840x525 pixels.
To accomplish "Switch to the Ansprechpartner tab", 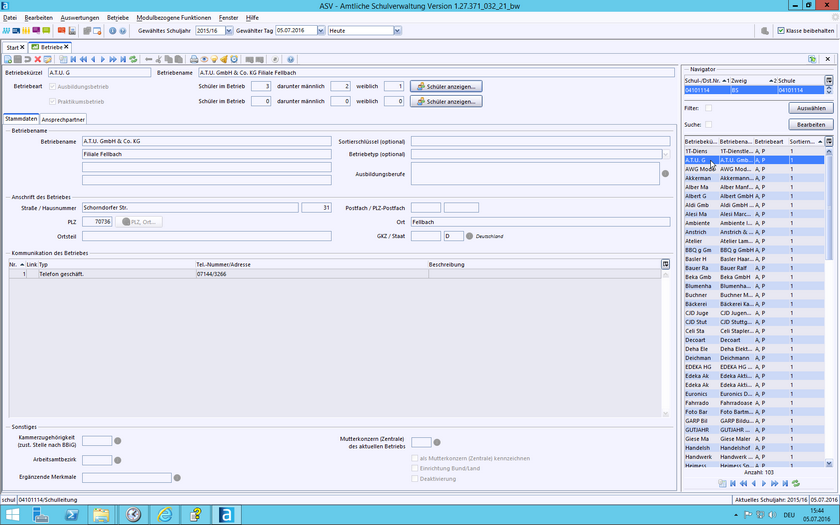I will pyautogui.click(x=62, y=119).
